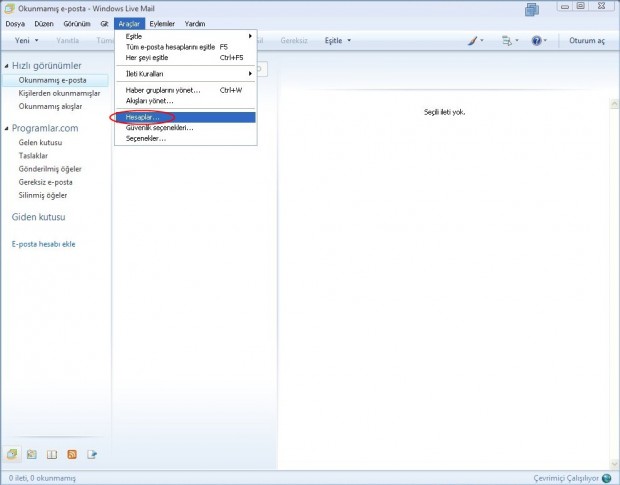Image resolution: width=620 pixels, height=485 pixels.
Task: Click the E-posta hesabı ekle link
Action: point(43,244)
